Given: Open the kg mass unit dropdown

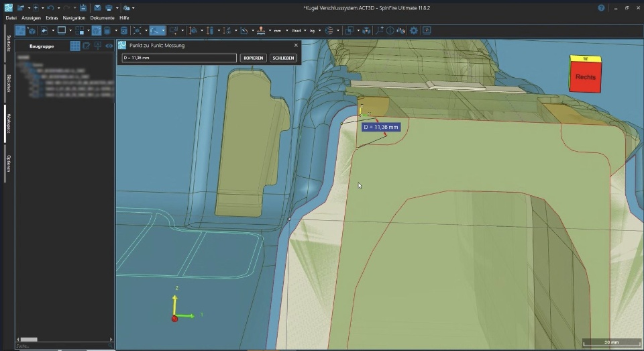Looking at the screenshot, I should tap(313, 30).
